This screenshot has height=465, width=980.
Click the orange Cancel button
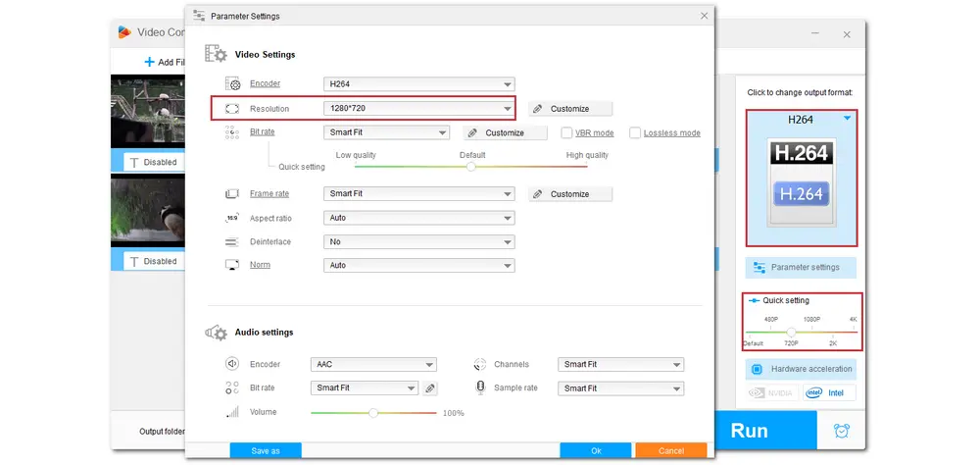tap(671, 450)
